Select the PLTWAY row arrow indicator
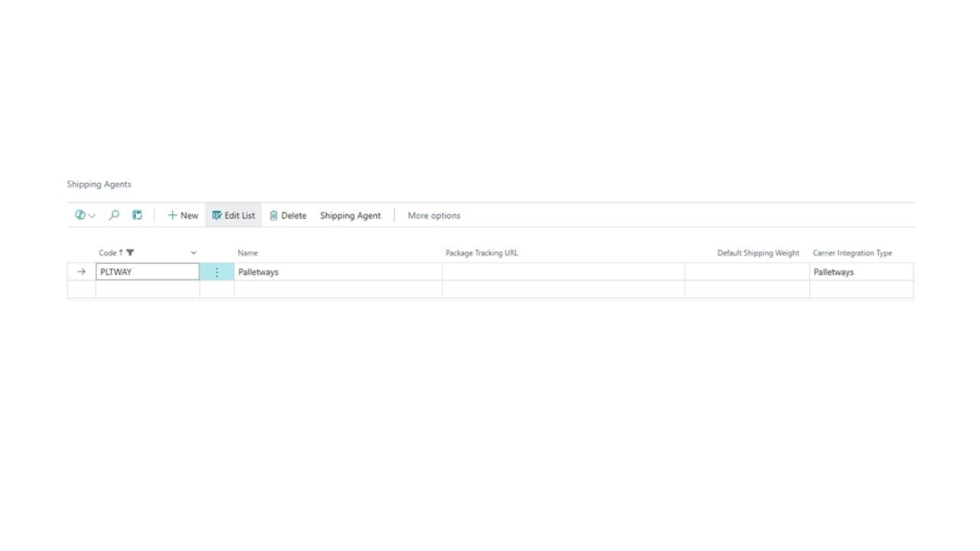The height and width of the screenshot is (551, 980). coord(81,272)
